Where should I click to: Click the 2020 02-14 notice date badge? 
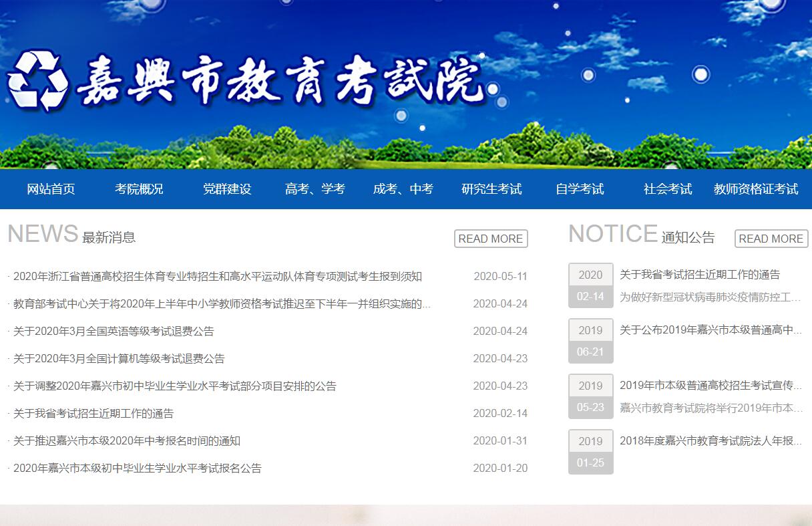(x=590, y=285)
